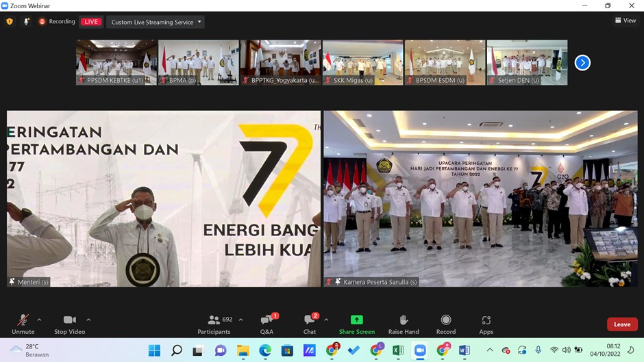Open the View layout menu
The image size is (644, 362).
[626, 20]
